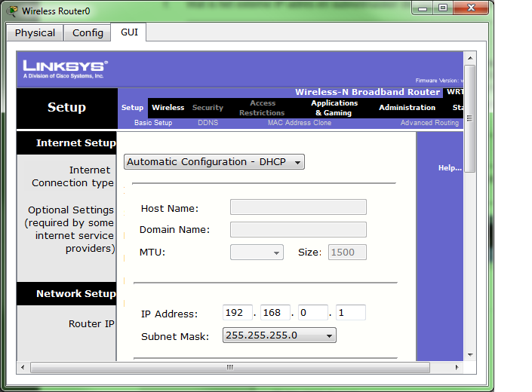Click IP Address fourth octet 1
The height and width of the screenshot is (392, 532).
[350, 312]
